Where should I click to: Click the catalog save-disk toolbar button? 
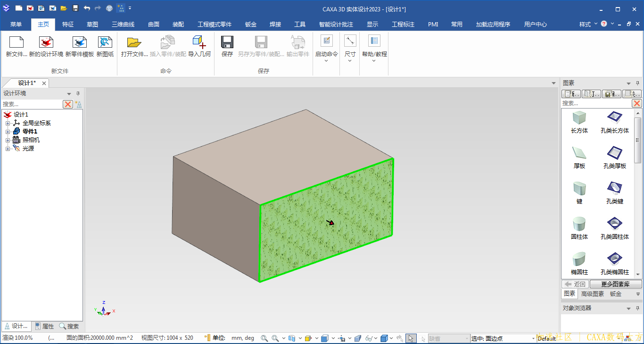pos(611,94)
